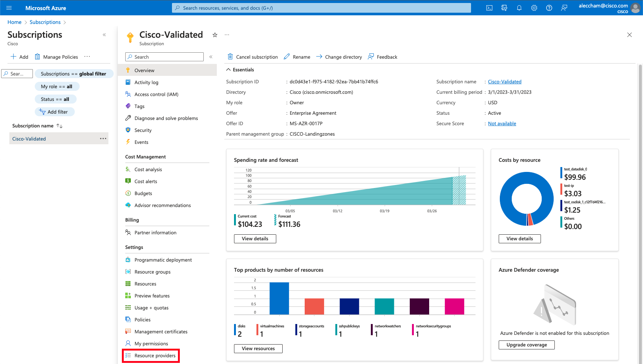Click the Resource groups icon
Image resolution: width=643 pixels, height=364 pixels.
click(128, 272)
